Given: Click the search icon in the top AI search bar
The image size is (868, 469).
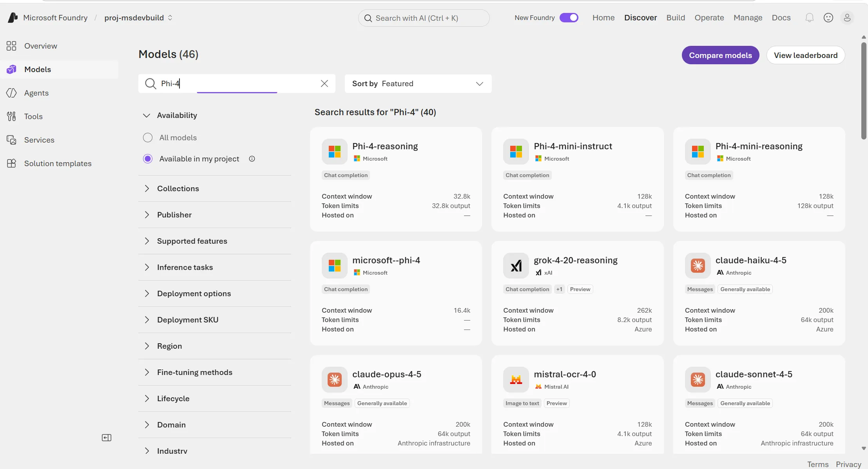Looking at the screenshot, I should (368, 18).
